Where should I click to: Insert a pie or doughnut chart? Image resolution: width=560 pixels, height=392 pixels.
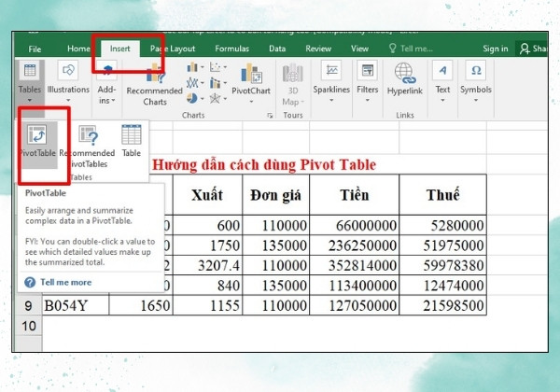pos(195,98)
